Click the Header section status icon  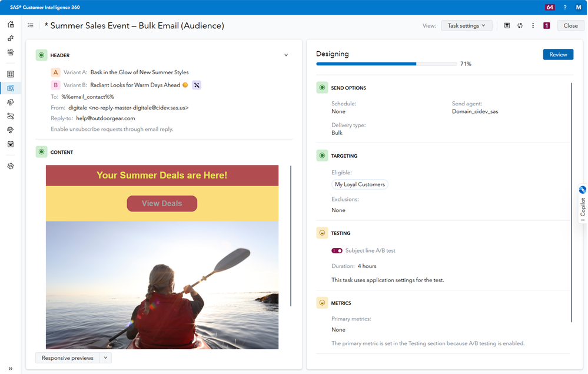click(42, 55)
